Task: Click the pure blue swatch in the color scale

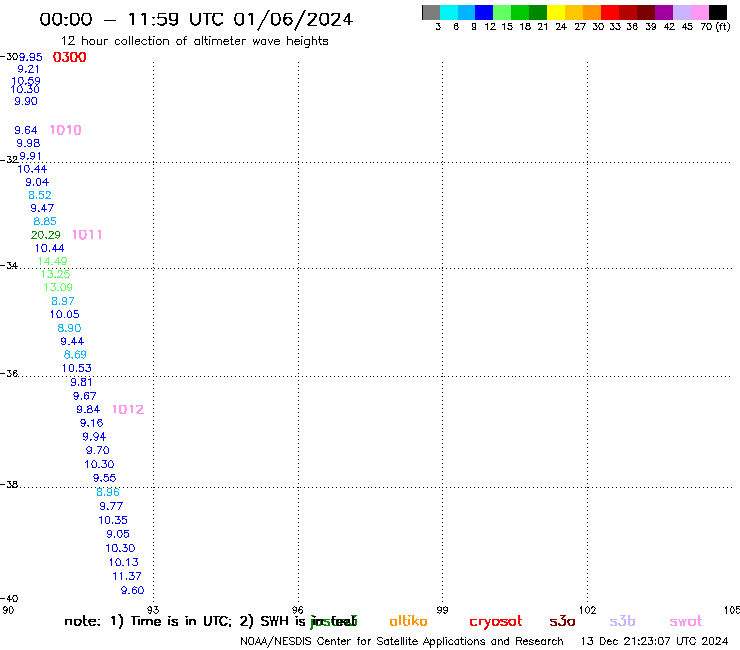Action: point(485,12)
